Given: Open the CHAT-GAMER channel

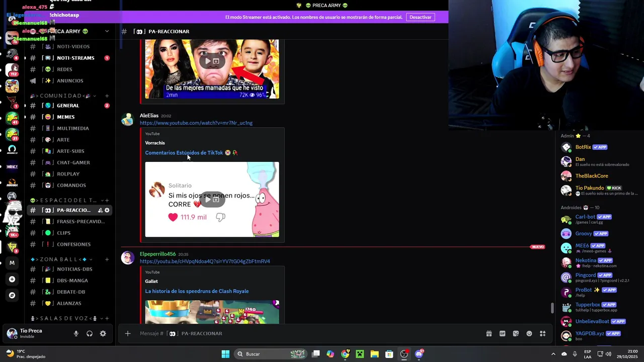Looking at the screenshot, I should point(70,162).
